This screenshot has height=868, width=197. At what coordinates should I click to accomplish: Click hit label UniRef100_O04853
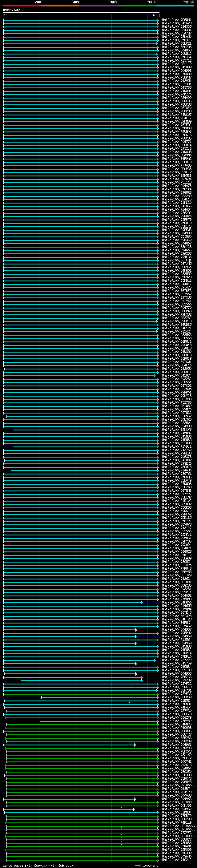pyautogui.click(x=177, y=50)
